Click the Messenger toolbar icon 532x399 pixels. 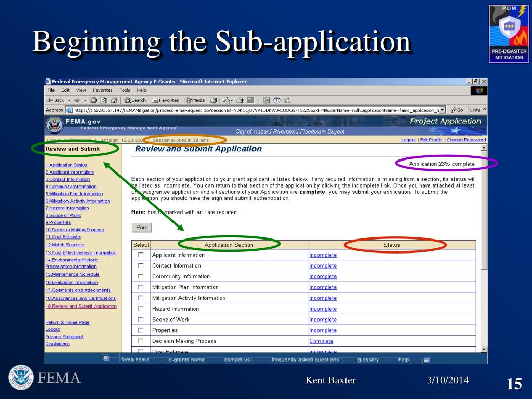[287, 100]
